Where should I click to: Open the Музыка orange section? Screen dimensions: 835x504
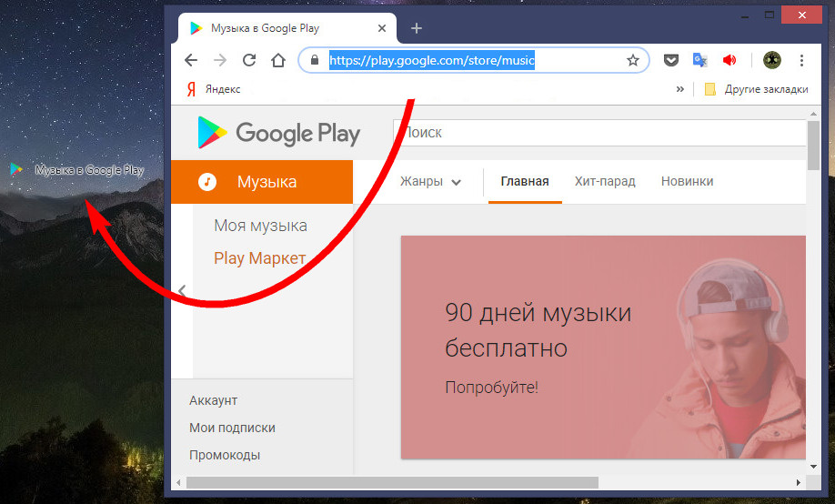[x=262, y=182]
